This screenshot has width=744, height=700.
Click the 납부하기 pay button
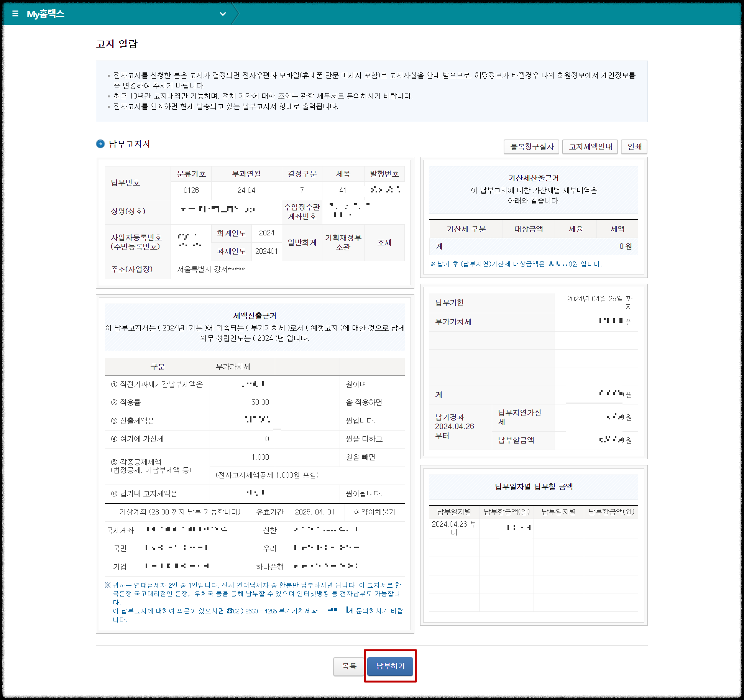click(390, 666)
